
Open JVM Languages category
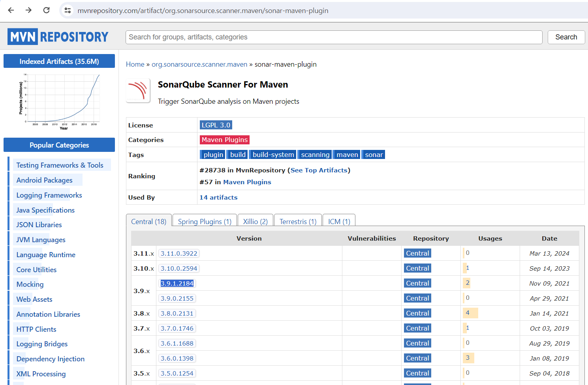(41, 240)
